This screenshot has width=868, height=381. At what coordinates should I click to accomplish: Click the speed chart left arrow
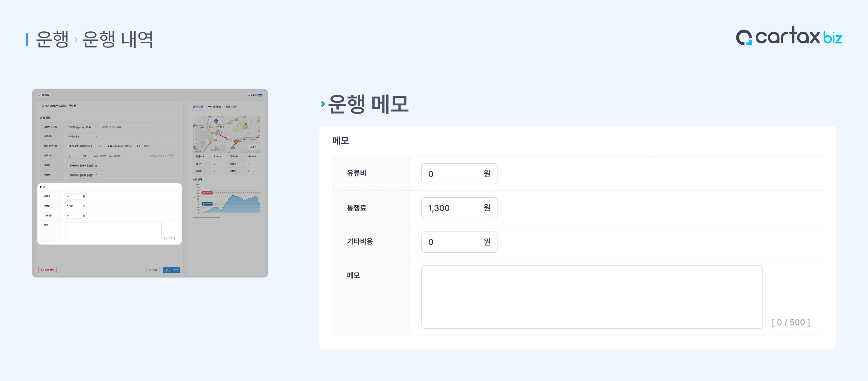click(195, 198)
